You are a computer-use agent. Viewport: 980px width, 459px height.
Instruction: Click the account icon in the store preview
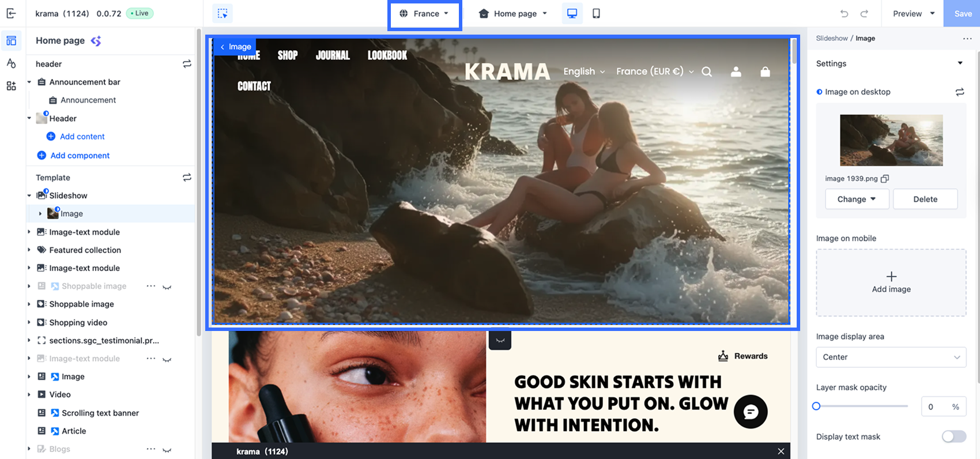pos(736,72)
